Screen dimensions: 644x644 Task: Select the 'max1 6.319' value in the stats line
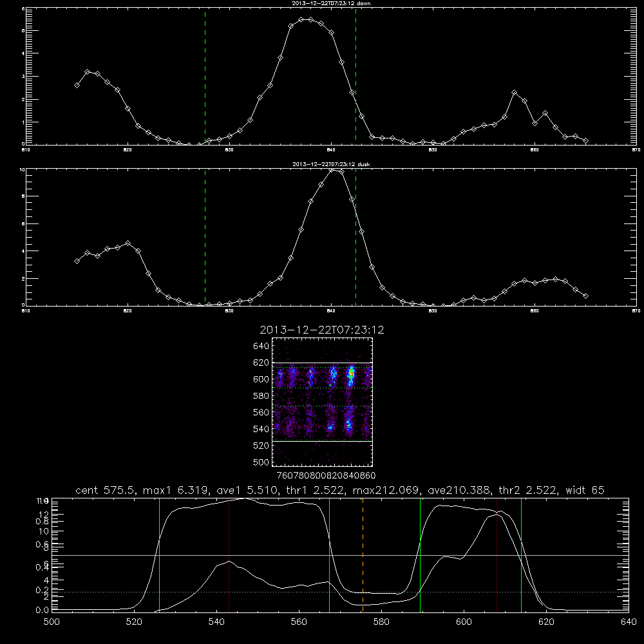click(x=176, y=490)
